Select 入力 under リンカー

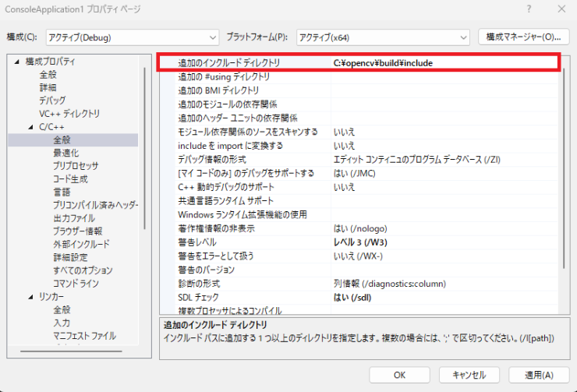click(x=62, y=323)
